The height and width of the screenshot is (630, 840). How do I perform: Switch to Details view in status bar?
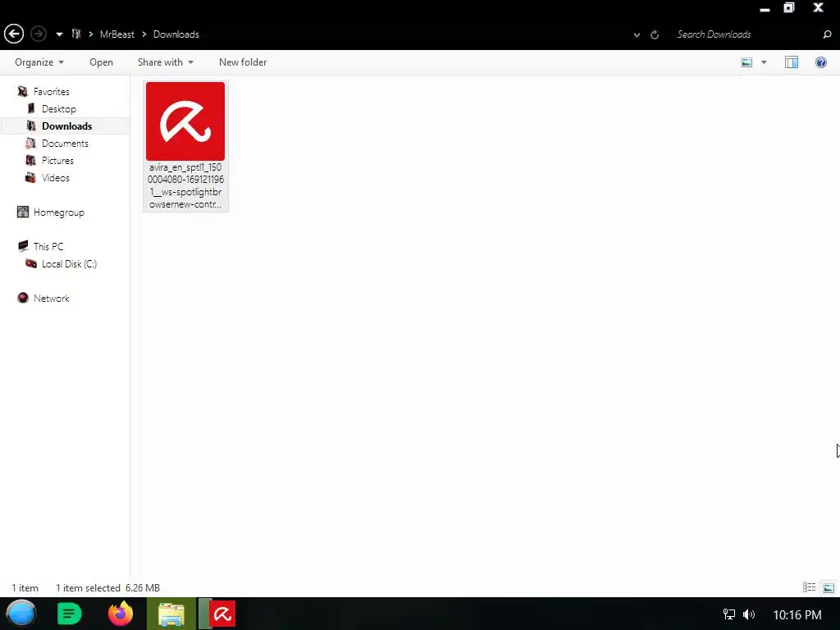[809, 587]
